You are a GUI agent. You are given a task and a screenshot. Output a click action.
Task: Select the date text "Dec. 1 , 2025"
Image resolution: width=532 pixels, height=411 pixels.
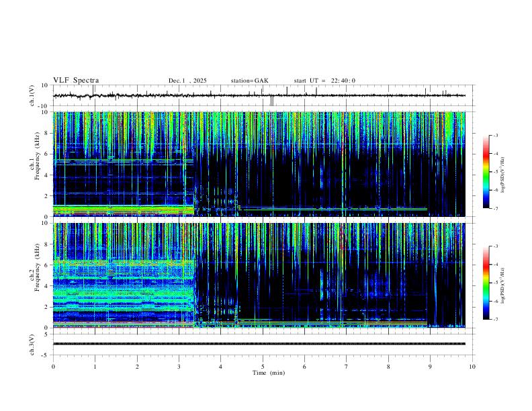coord(187,81)
